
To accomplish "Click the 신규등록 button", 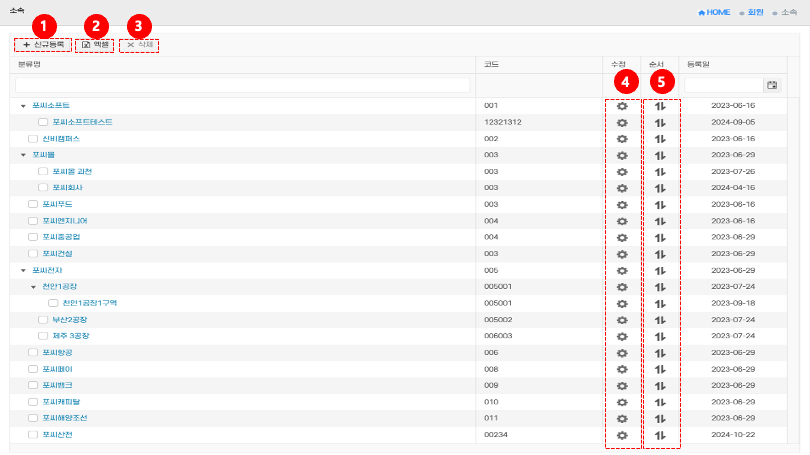I will (x=43, y=45).
